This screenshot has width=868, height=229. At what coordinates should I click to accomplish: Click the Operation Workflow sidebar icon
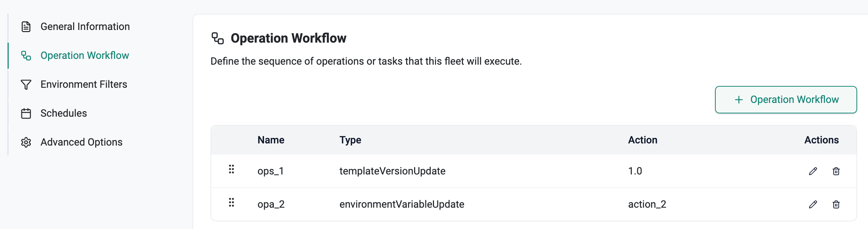pyautogui.click(x=26, y=56)
